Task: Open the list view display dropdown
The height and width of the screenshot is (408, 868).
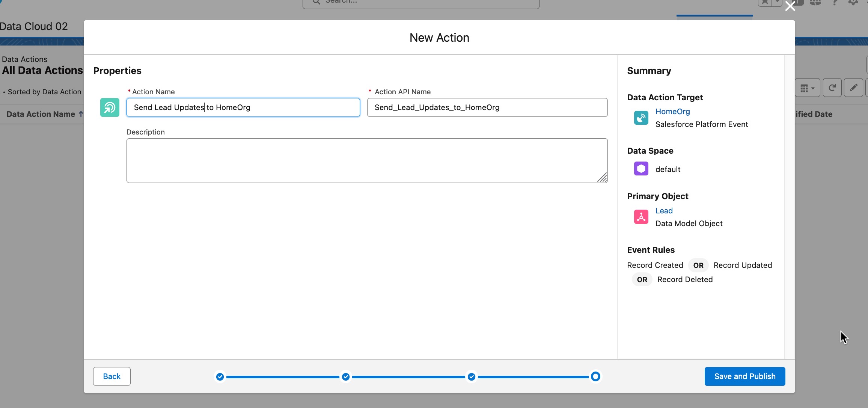Action: coord(808,88)
